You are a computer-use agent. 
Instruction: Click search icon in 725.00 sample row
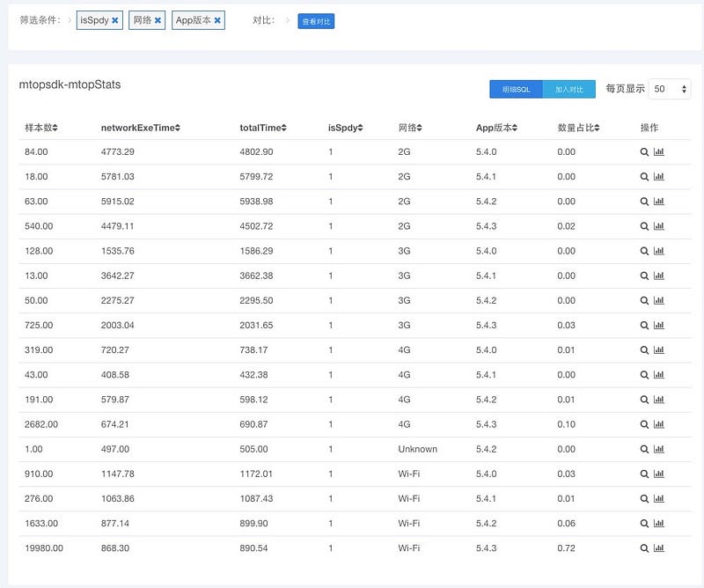pos(644,326)
